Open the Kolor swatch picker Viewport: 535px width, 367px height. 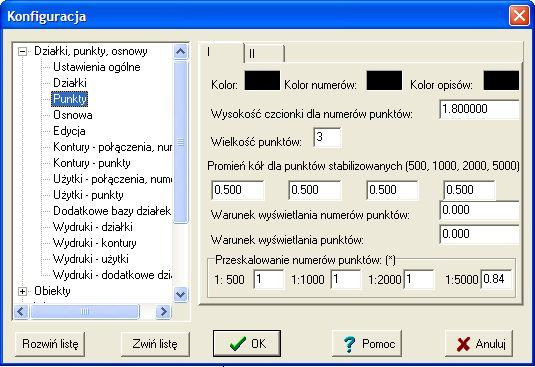click(262, 80)
